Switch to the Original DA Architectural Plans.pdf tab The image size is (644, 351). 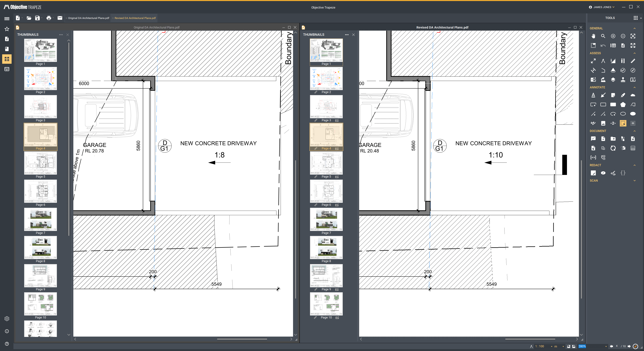click(88, 18)
